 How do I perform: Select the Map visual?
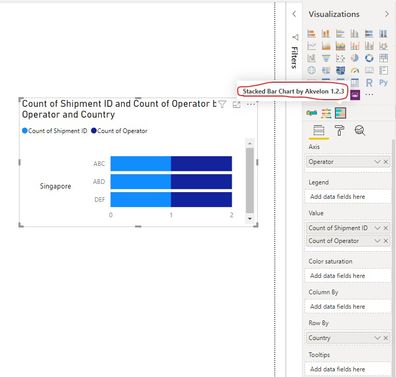311,70
